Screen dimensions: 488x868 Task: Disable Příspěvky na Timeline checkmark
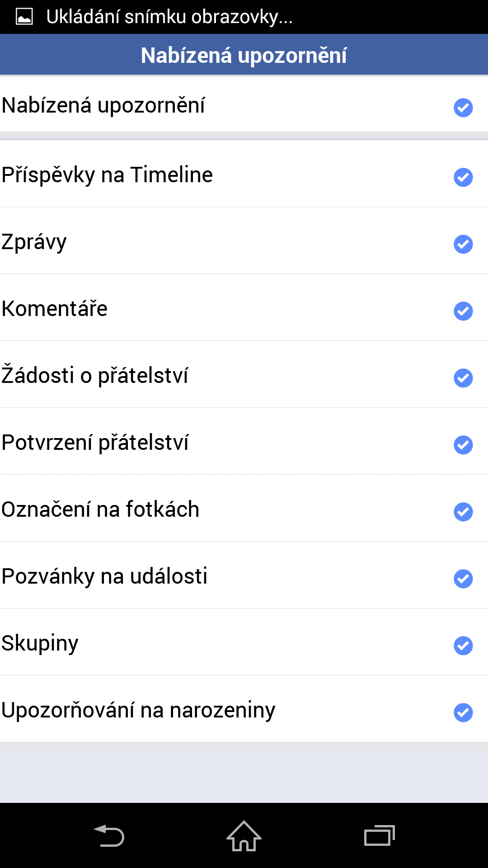(x=463, y=177)
